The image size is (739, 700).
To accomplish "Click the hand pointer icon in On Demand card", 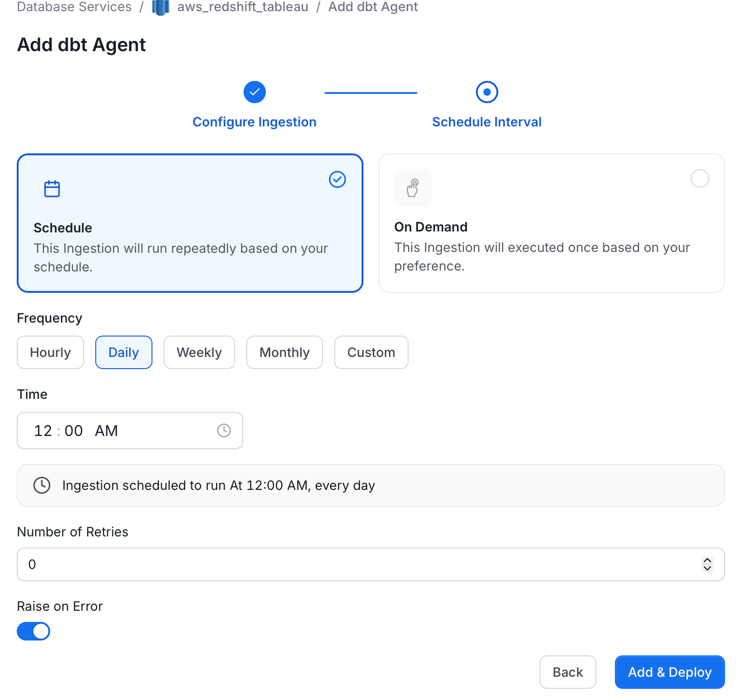I will pyautogui.click(x=413, y=188).
